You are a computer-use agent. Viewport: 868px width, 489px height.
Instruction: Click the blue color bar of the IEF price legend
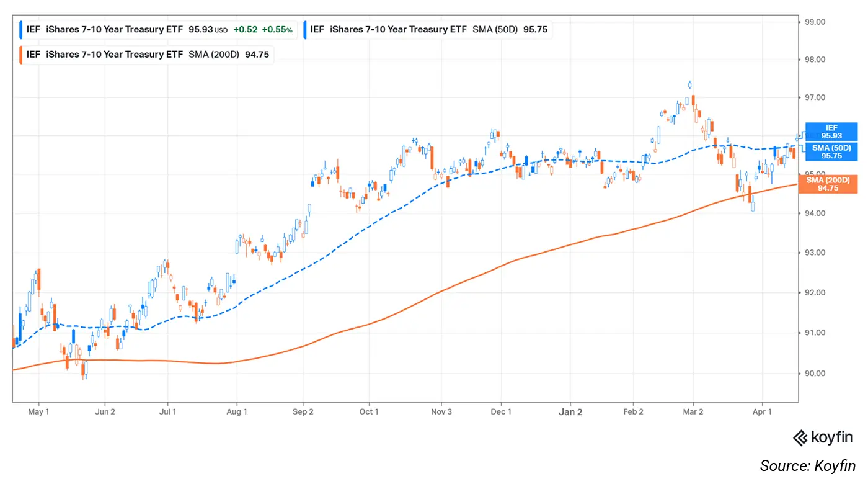[x=22, y=29]
